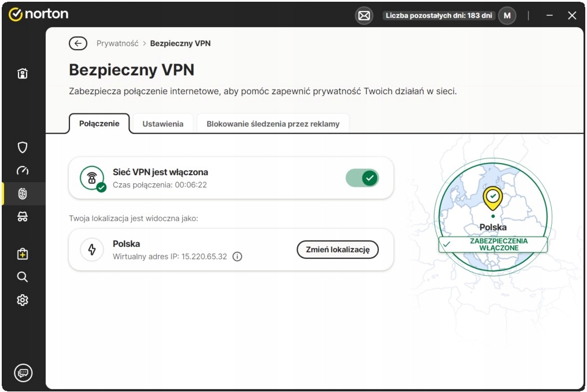Switch to the Ustawienia tab
This screenshot has height=392, width=587.
pyautogui.click(x=163, y=124)
